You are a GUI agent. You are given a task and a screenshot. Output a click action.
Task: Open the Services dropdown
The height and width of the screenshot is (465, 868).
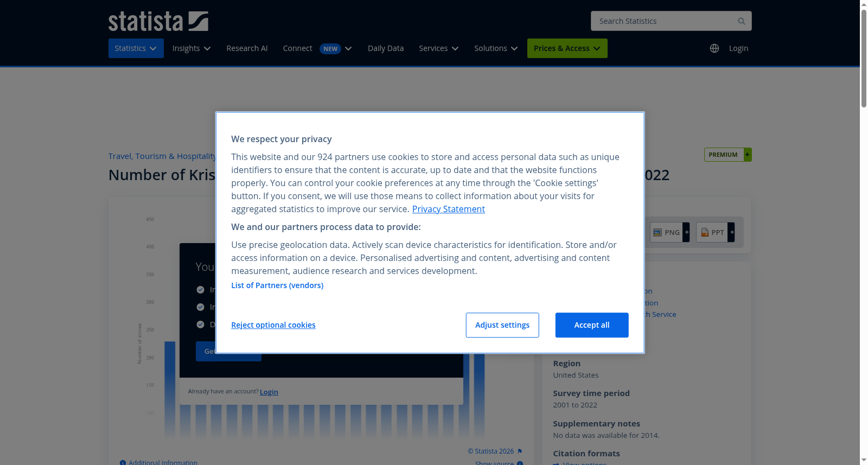tap(439, 48)
